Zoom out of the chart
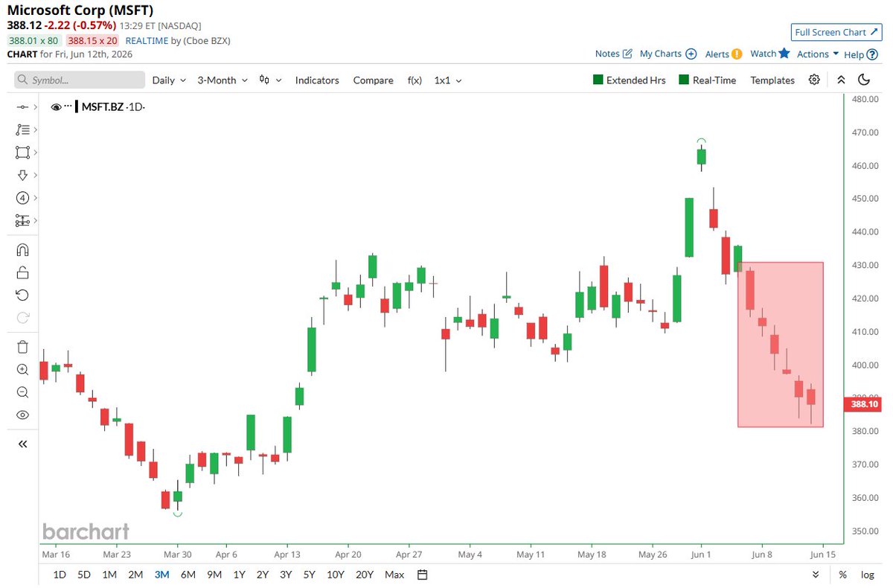The image size is (893, 588). [22, 392]
